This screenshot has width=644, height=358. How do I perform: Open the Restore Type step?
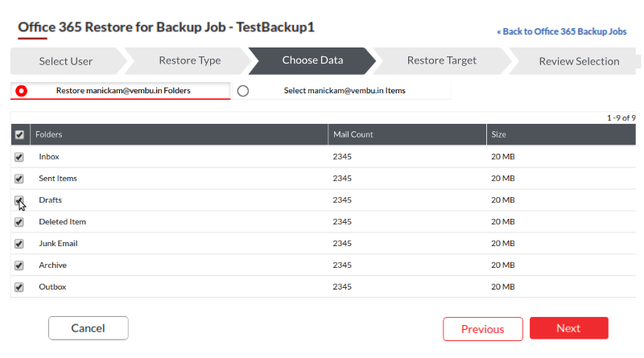coord(189,61)
